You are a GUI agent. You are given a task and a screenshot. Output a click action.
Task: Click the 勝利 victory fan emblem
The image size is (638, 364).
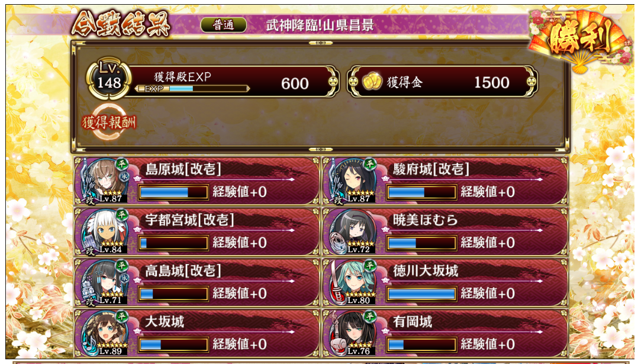point(581,40)
